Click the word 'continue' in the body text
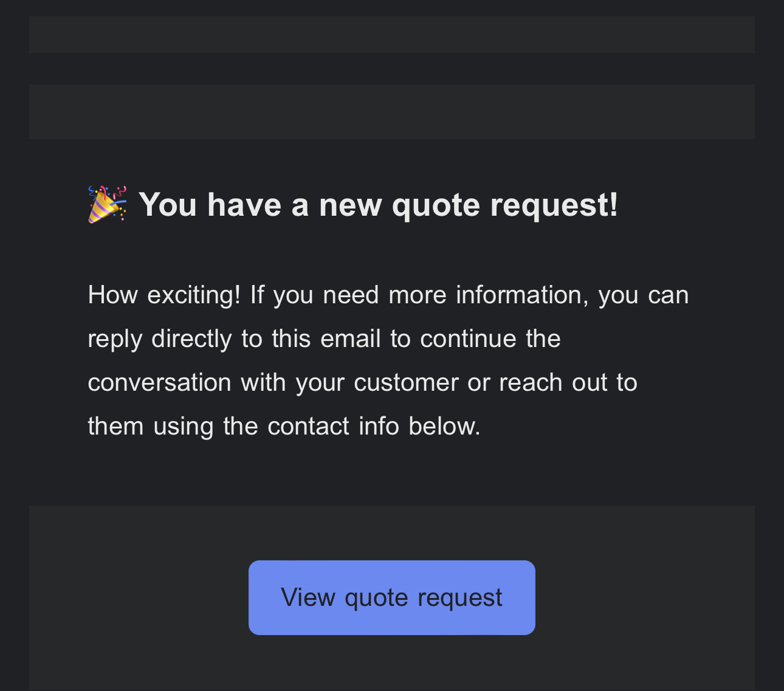The height and width of the screenshot is (691, 784). (x=468, y=339)
